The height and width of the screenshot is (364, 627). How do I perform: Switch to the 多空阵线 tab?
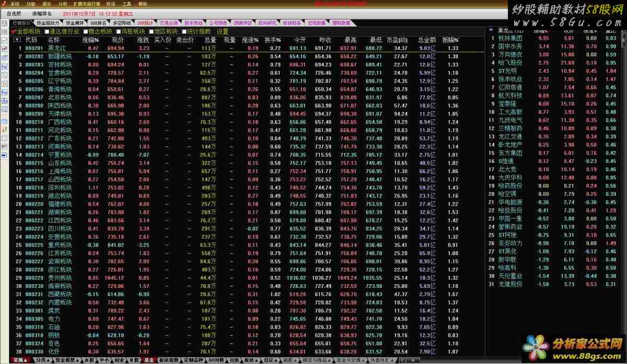point(122,23)
